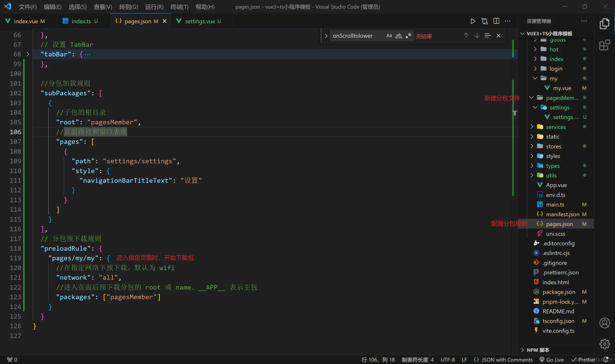Switch to the index.ts tab
The width and height of the screenshot is (615, 364).
click(x=84, y=21)
